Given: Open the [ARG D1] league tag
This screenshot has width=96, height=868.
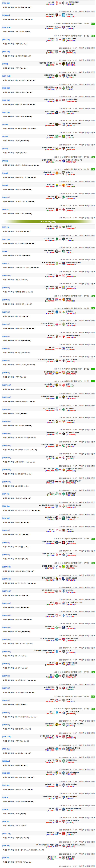Looking at the screenshot, I should (x=6, y=3).
